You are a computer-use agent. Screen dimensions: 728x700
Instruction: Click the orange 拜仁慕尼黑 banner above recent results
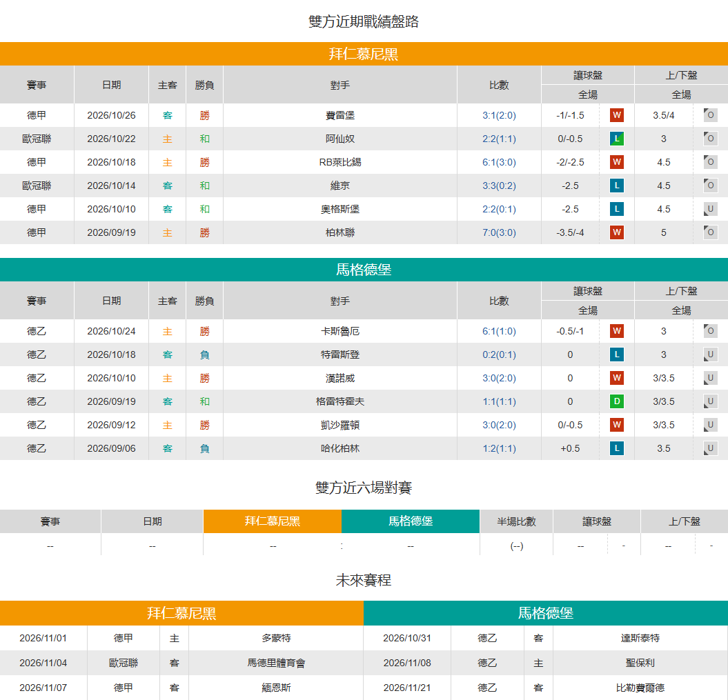coord(364,54)
